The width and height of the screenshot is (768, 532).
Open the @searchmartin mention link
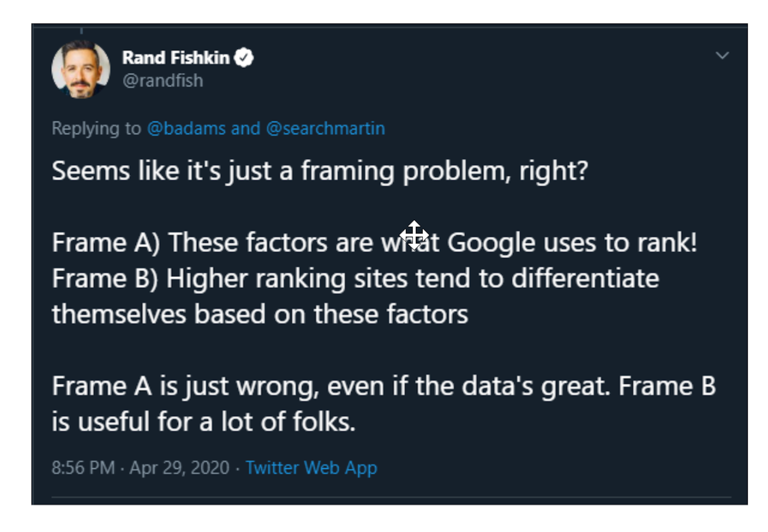click(325, 128)
